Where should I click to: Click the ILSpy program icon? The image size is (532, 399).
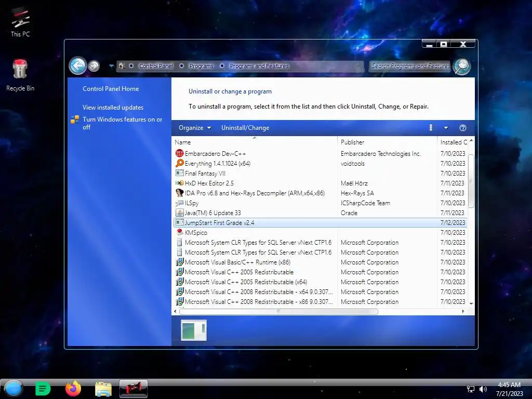179,203
